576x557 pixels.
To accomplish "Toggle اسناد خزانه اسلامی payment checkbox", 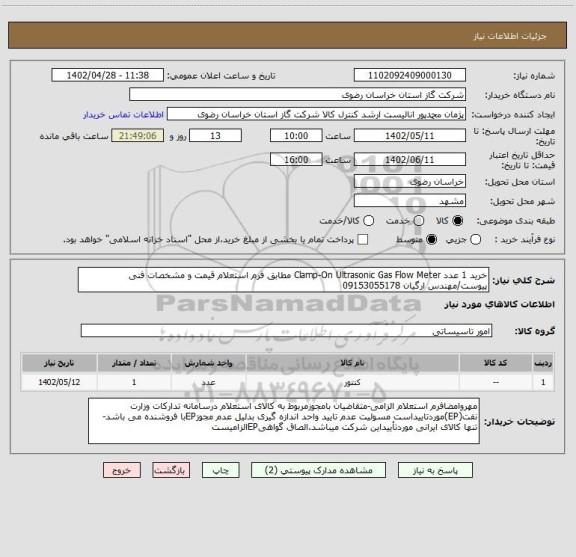I will (363, 240).
